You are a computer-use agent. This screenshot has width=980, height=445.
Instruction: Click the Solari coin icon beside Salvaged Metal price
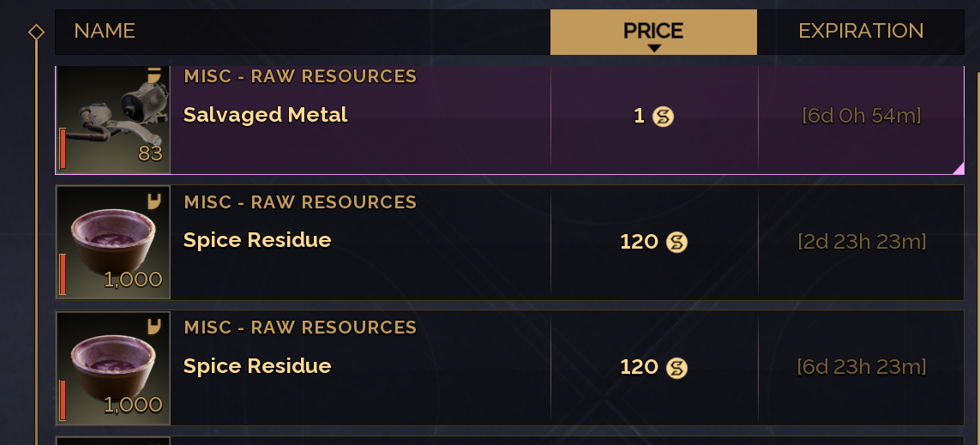[x=663, y=117]
